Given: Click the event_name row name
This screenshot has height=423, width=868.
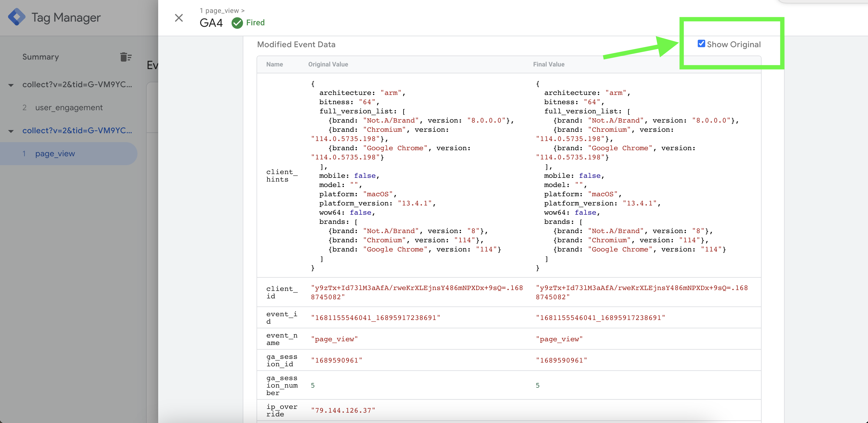Looking at the screenshot, I should (282, 339).
